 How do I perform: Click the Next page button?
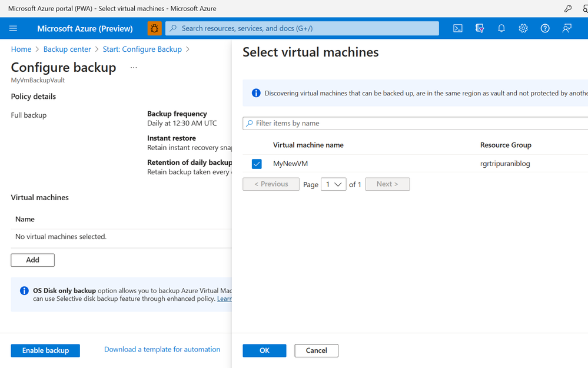click(x=387, y=184)
